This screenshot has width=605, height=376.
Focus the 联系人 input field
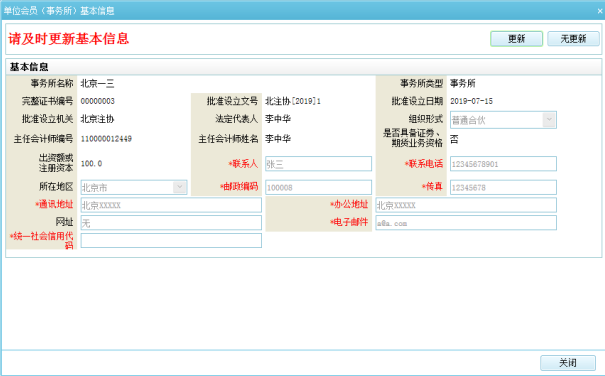point(318,164)
